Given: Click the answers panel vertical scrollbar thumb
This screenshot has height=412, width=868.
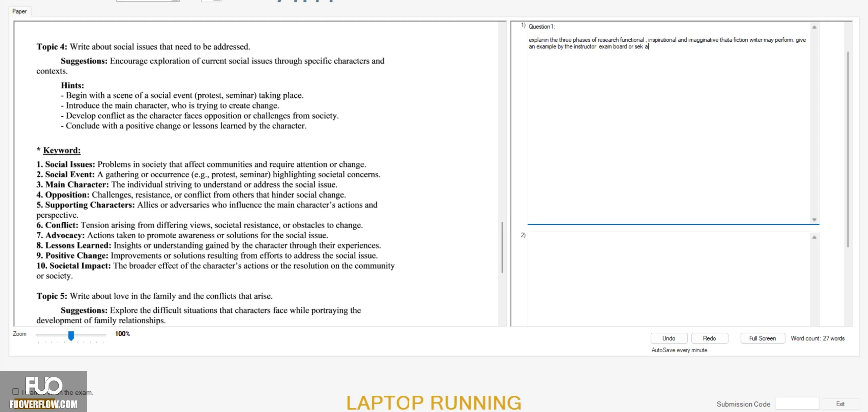Looking at the screenshot, I should pos(848,149).
